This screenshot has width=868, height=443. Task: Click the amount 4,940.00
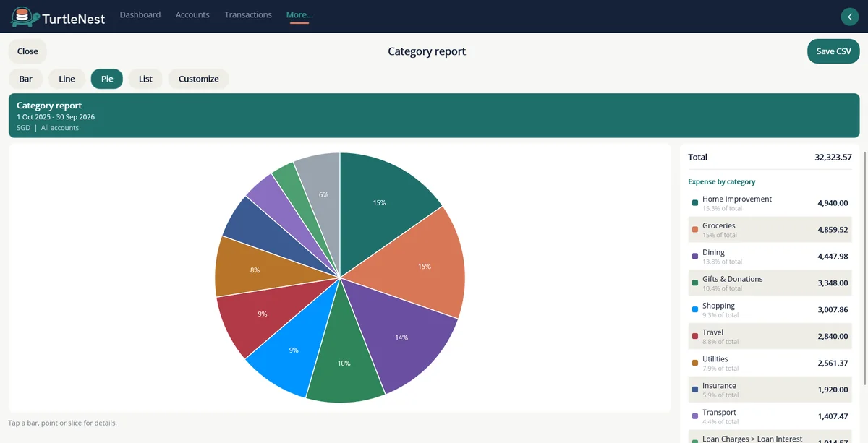(x=833, y=203)
